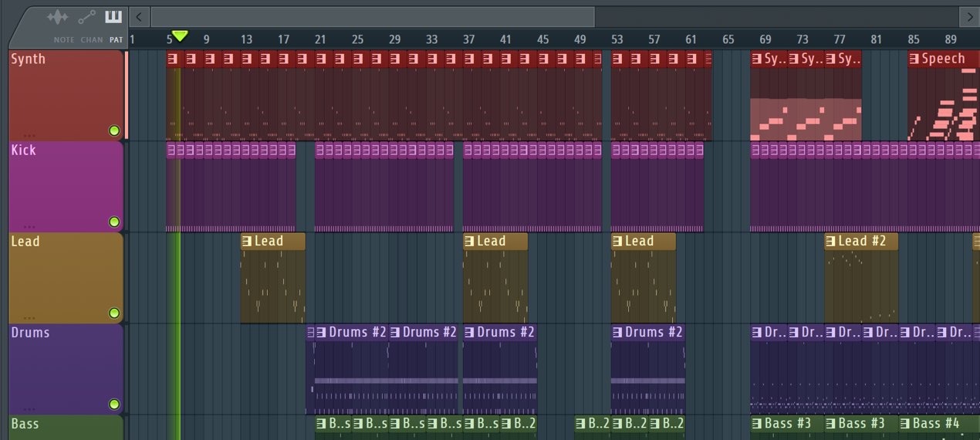
Task: Select the audio waveform NOTE icon
Action: (58, 17)
